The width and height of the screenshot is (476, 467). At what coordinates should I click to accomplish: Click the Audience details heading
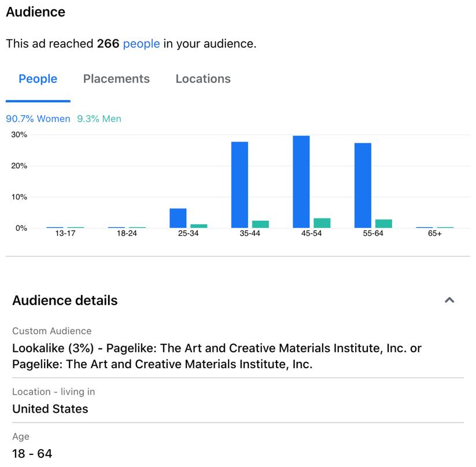tap(65, 301)
